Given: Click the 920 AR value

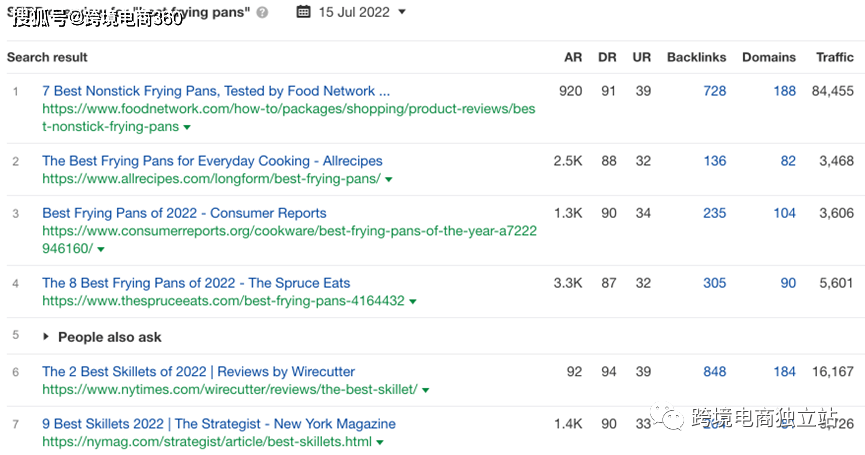Looking at the screenshot, I should [x=570, y=91].
